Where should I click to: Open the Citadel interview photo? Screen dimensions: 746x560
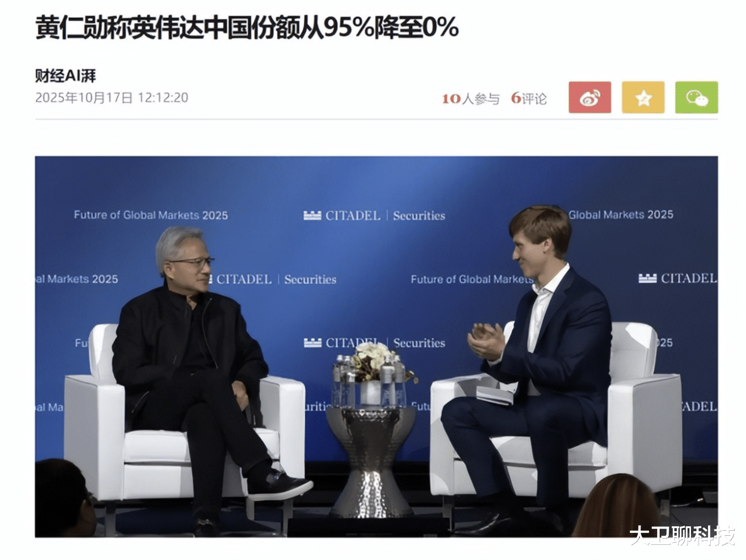pos(376,346)
